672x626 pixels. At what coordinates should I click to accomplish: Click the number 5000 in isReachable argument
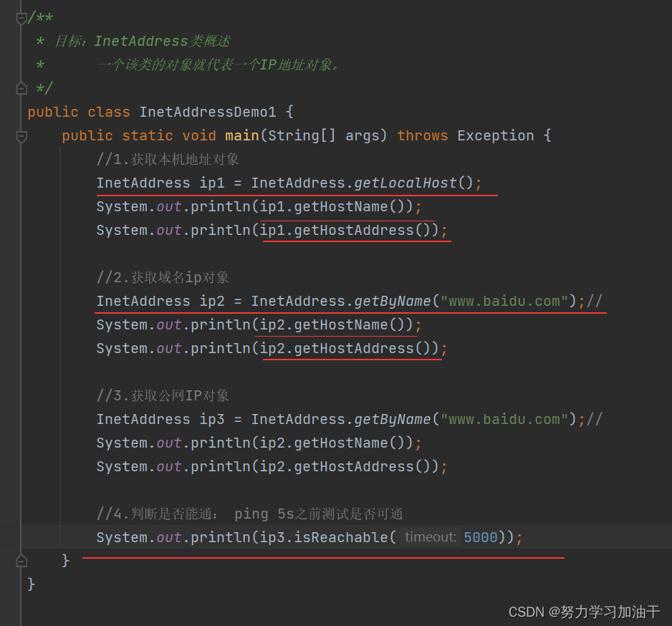click(x=480, y=537)
